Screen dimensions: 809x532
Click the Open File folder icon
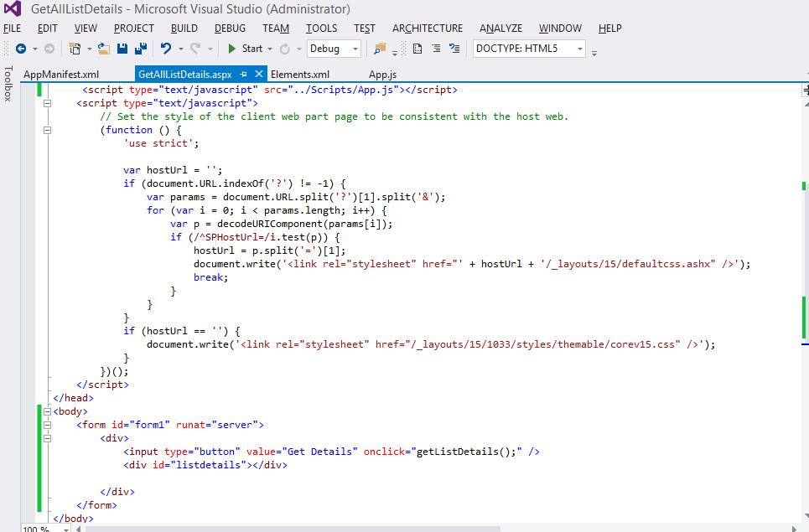104,49
